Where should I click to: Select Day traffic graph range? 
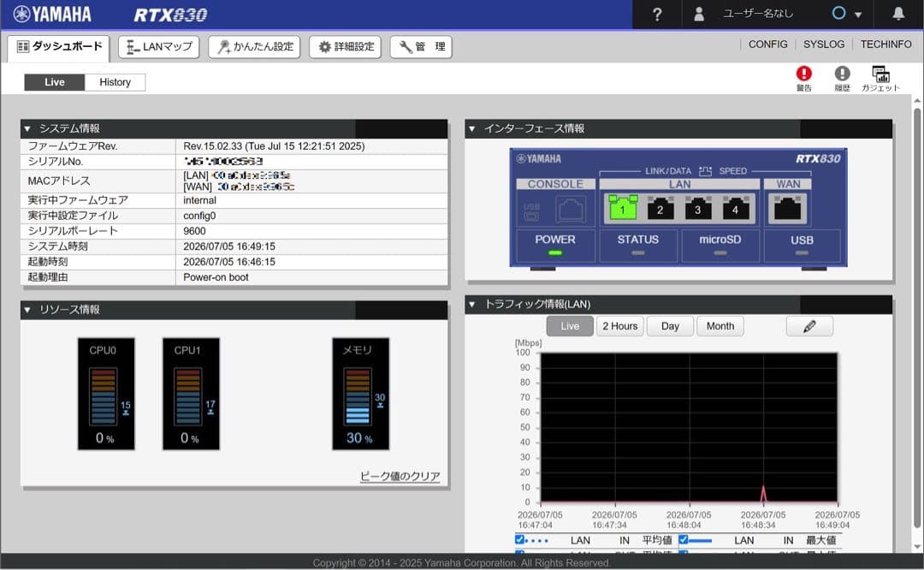click(670, 326)
